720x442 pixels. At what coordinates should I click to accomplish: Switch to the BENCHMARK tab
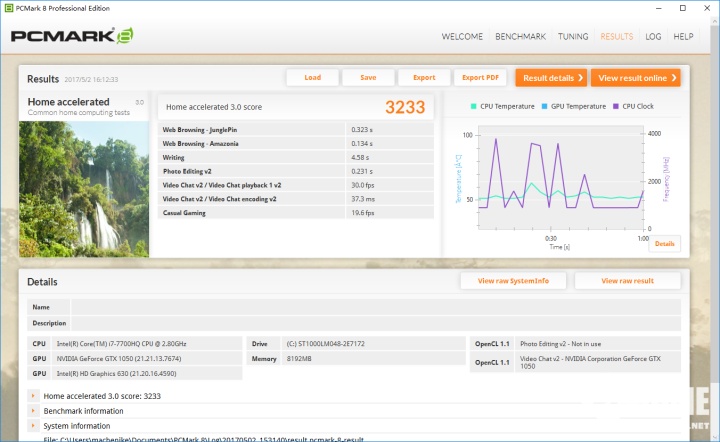(x=520, y=37)
